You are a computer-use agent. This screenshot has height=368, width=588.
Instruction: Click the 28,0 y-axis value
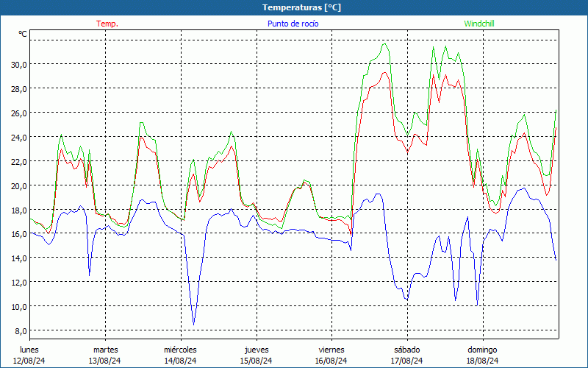[19, 89]
